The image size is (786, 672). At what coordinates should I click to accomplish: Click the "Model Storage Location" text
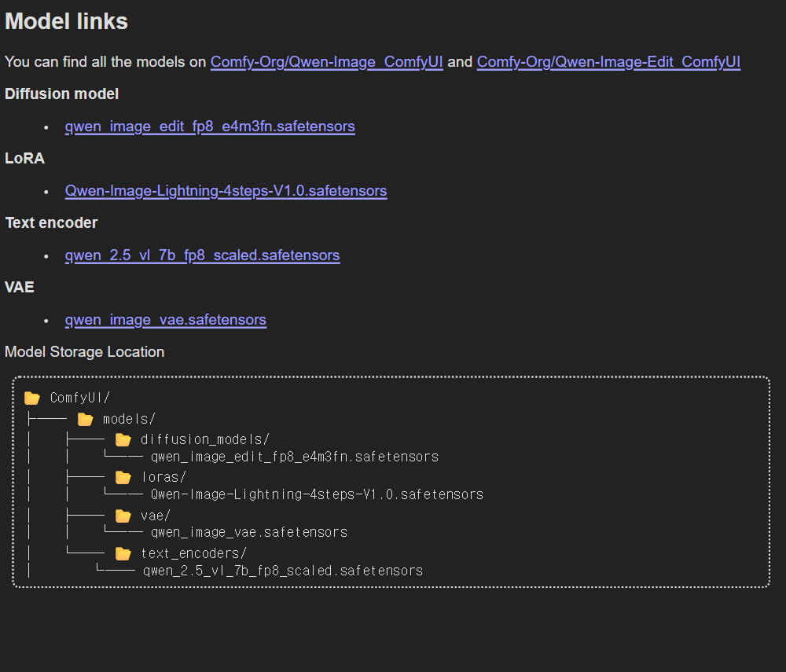(x=84, y=352)
